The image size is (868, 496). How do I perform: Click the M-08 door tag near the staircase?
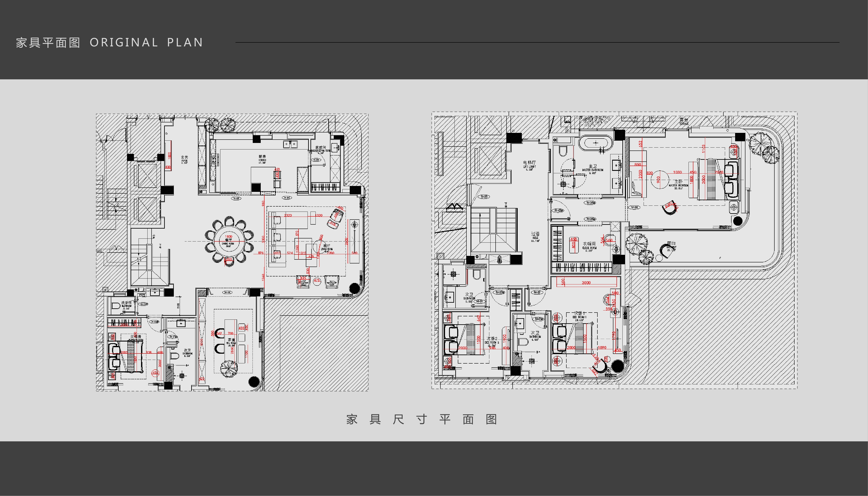(x=484, y=196)
